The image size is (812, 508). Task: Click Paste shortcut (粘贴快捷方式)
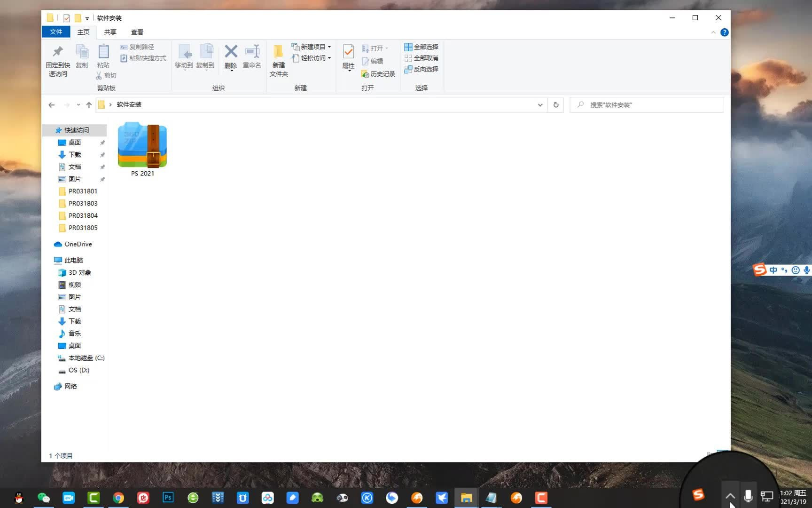143,58
